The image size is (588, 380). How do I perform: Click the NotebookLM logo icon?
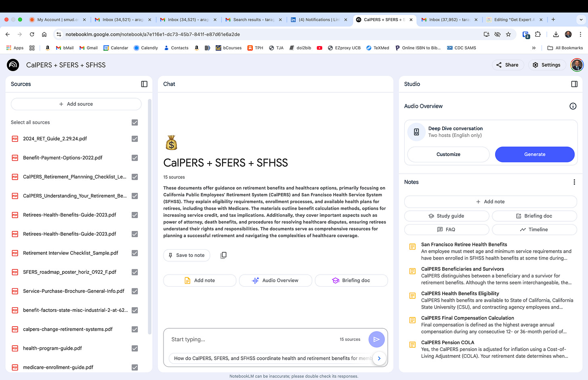(13, 65)
